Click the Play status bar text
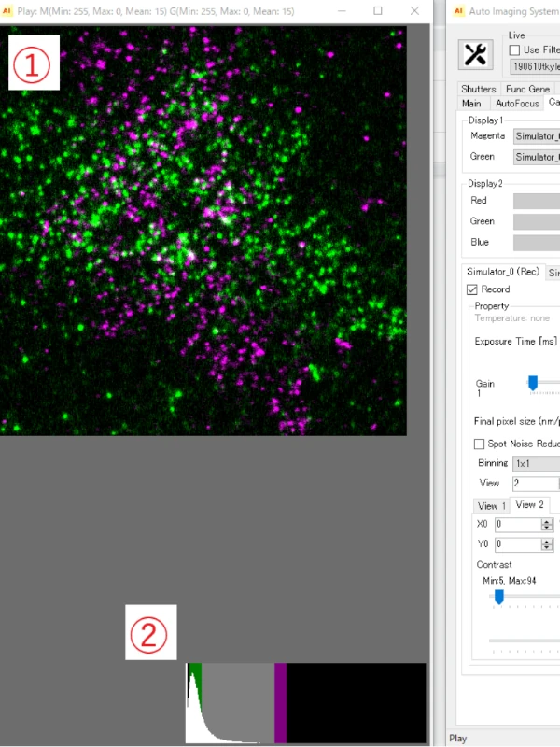This screenshot has height=747, width=560. point(458,739)
